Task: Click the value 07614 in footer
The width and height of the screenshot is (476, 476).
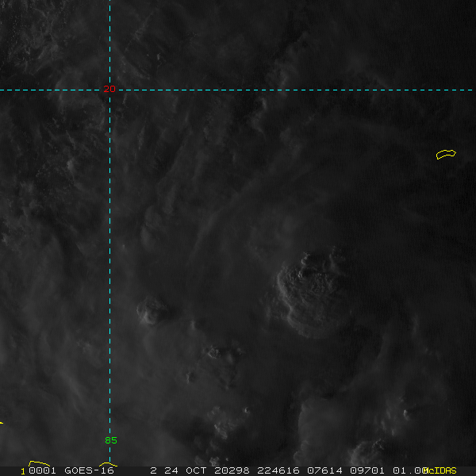Action: (324, 470)
